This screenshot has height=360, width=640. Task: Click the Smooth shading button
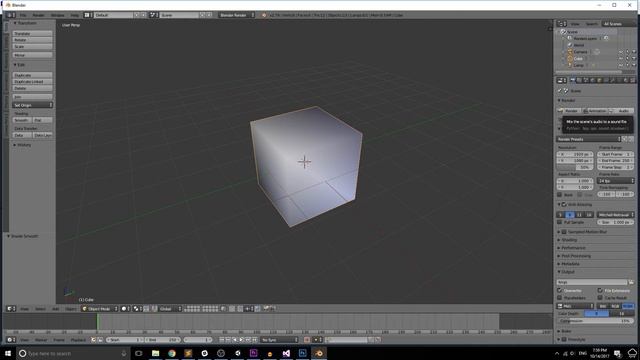pos(22,120)
